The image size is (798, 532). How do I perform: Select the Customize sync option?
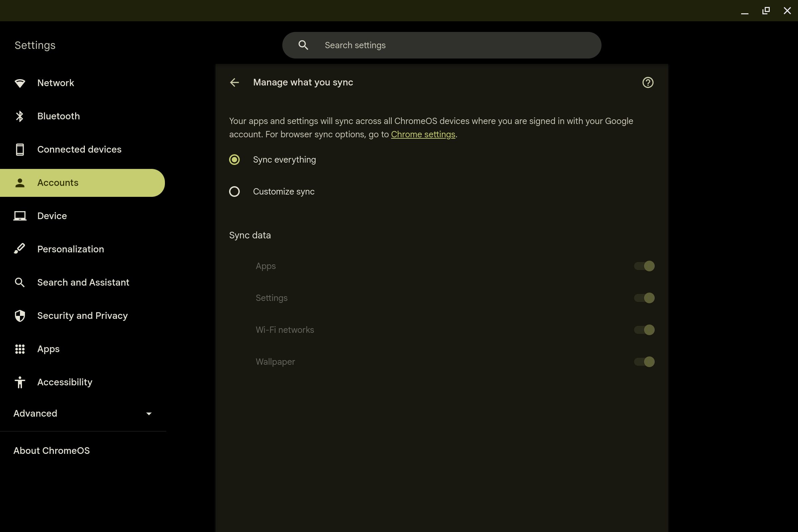[234, 192]
